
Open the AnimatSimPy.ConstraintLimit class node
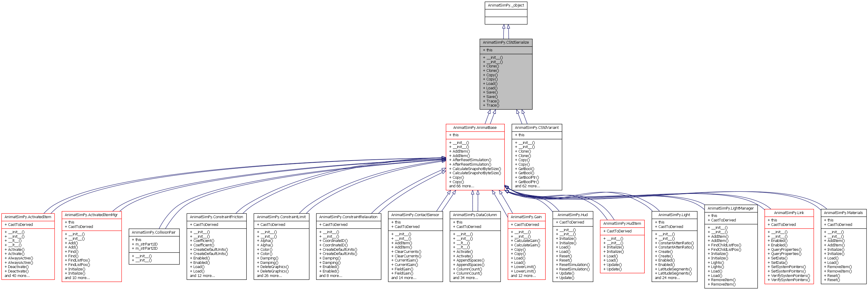pos(281,246)
